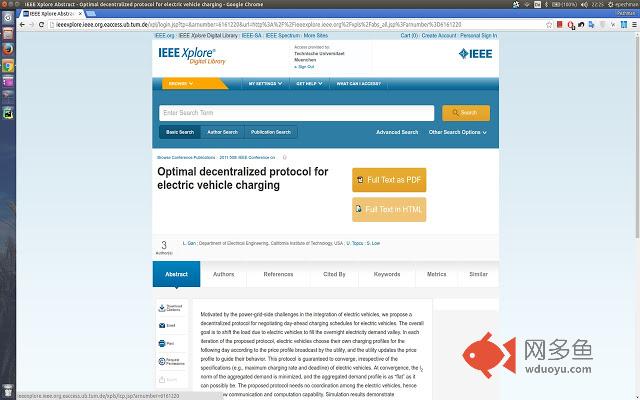This screenshot has width=640, height=400.
Task: Click the red extension icon beside the bookmark star
Action: click(560, 25)
